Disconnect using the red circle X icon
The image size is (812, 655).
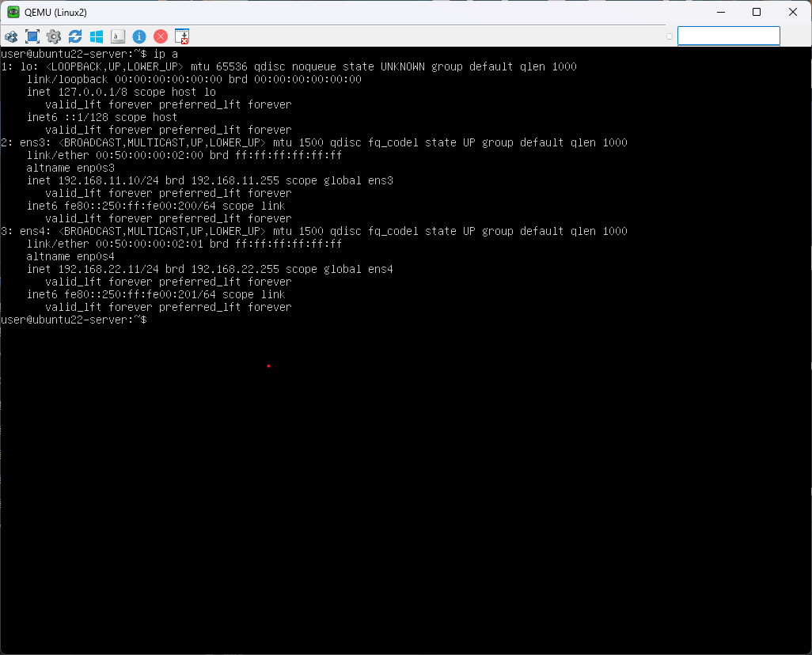coord(161,36)
